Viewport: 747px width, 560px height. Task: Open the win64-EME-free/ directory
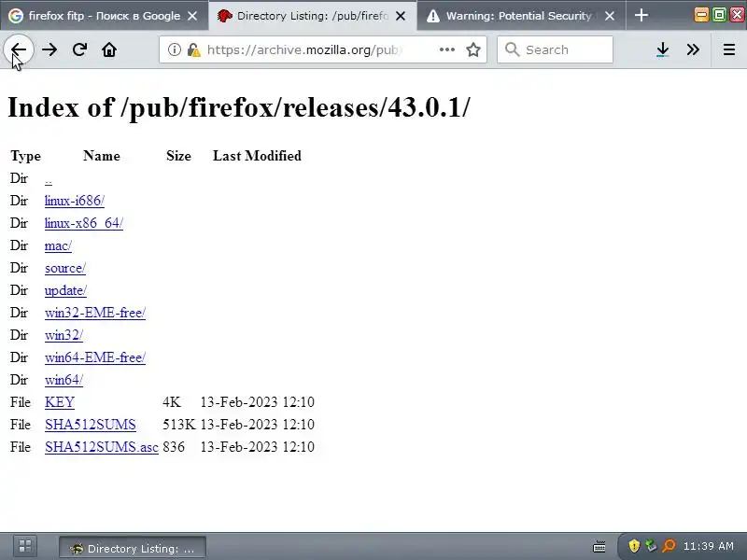coord(95,357)
